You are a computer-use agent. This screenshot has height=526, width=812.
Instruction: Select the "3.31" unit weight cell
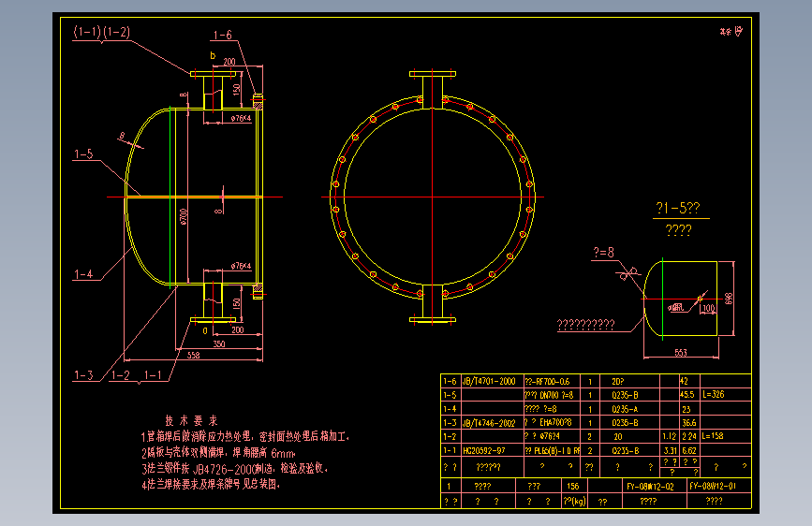click(670, 450)
